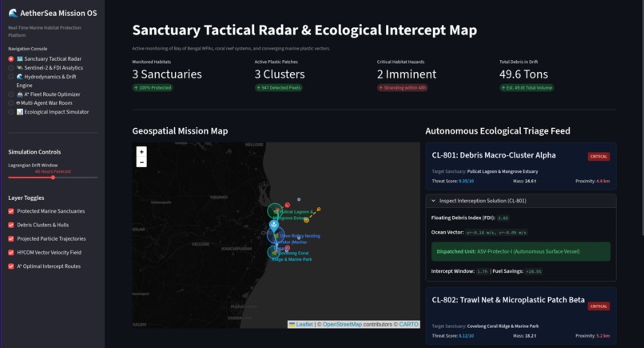Click the AetherSea wave logo icon

pos(13,13)
